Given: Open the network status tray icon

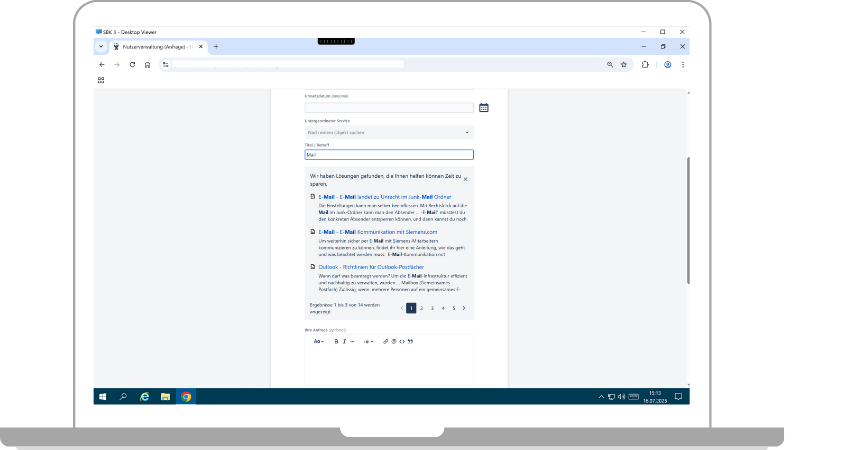Looking at the screenshot, I should click(611, 397).
